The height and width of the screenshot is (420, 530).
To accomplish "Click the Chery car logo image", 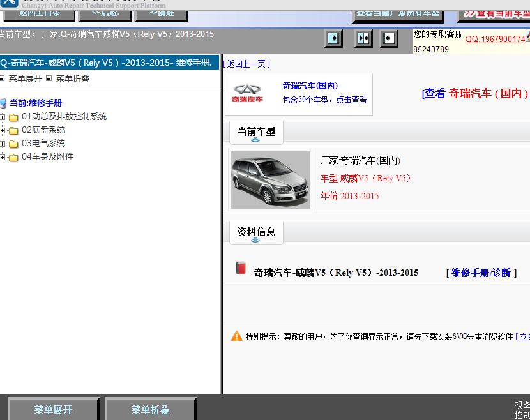I will point(247,94).
